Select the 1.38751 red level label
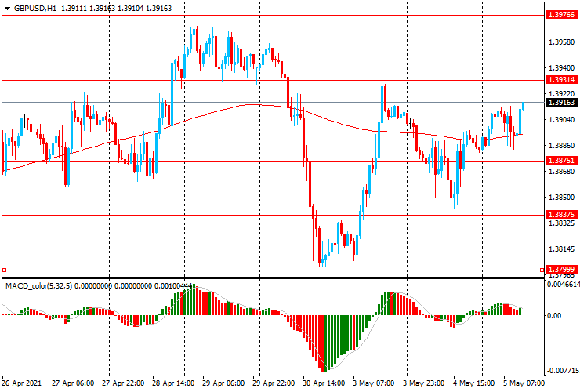The height and width of the screenshot is (392, 580). click(x=561, y=161)
